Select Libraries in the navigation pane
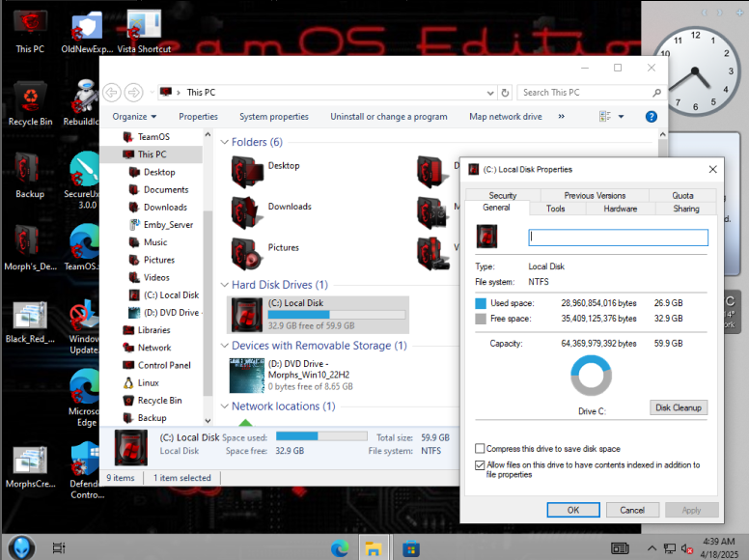749x560 pixels. pyautogui.click(x=153, y=329)
